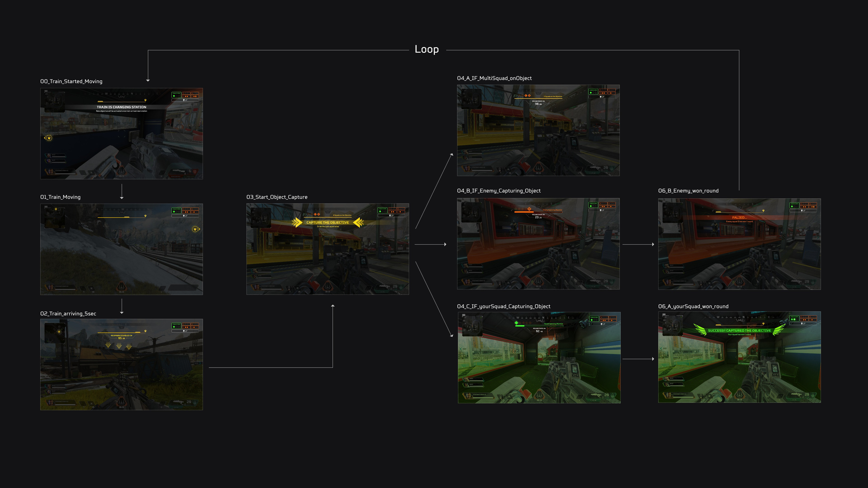This screenshot has height=488, width=868.
Task: Open the 06_A_yourSquad_won_round frame thumbnail
Action: 739,357
